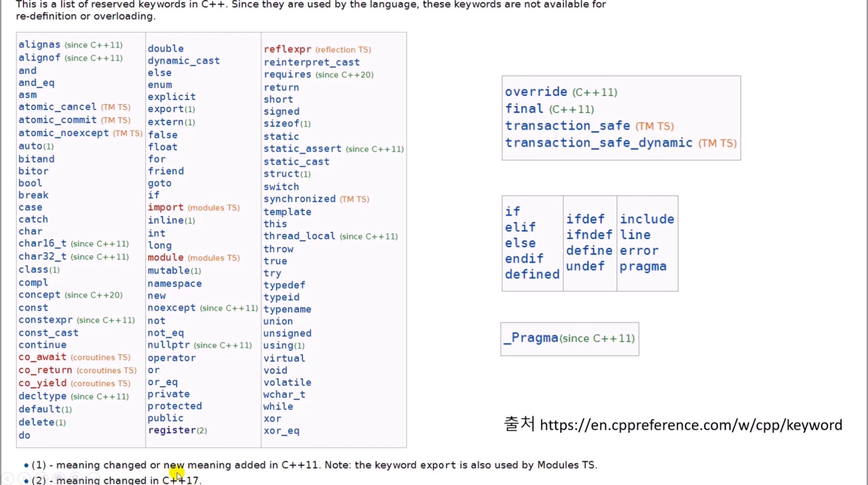Show all slides grid view
Screen dimensions: 868x485
pos(59,478)
